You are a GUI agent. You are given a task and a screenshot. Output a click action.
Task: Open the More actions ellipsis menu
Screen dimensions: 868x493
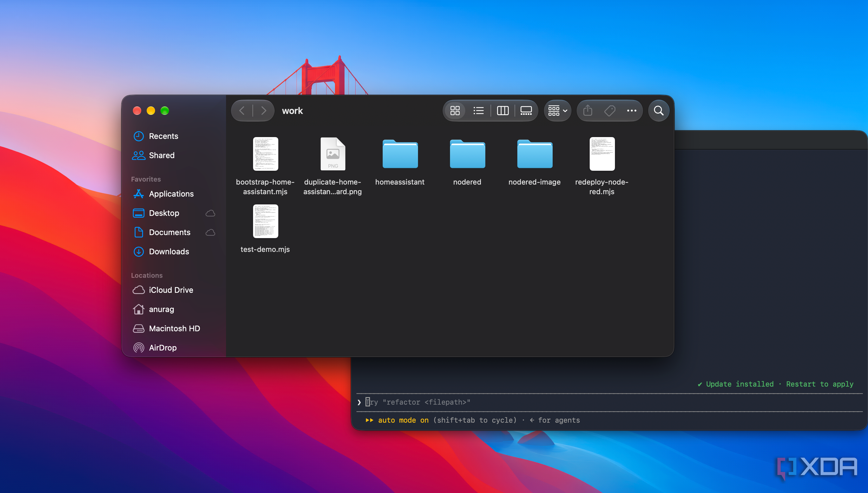(632, 111)
